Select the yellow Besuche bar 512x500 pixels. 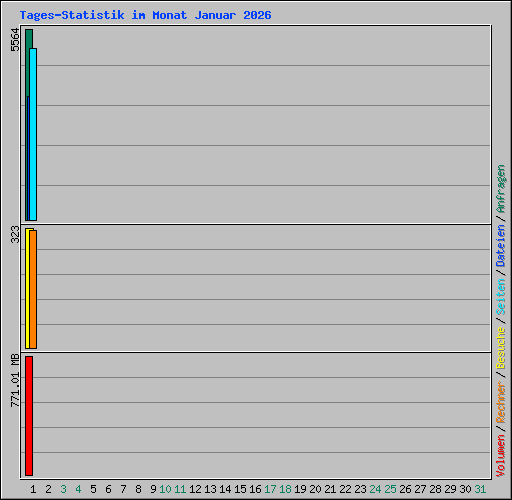(x=27, y=288)
